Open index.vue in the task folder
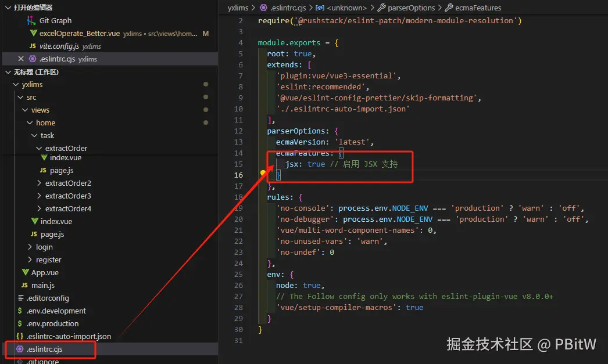This screenshot has height=364, width=608. 56,222
